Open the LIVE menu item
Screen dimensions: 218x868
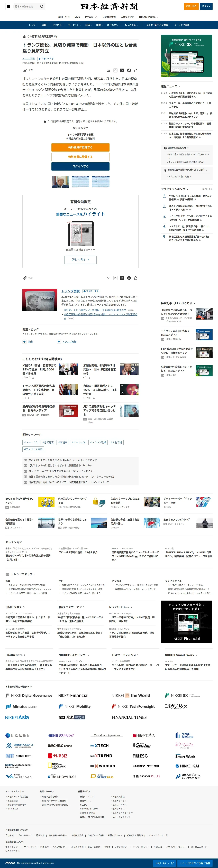click(x=77, y=17)
